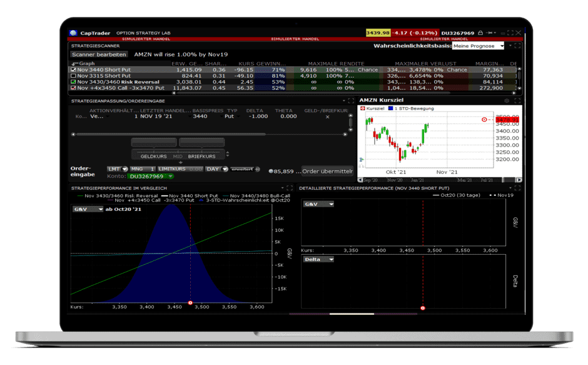Click the AMZN chart timeline range bar
588x365 pixels.
pyautogui.click(x=440, y=180)
